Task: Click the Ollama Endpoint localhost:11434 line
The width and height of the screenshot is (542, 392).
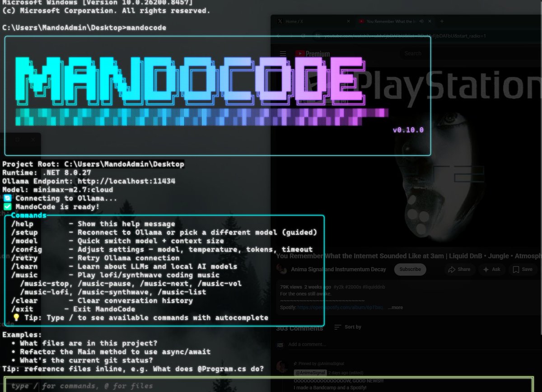Action: pyautogui.click(x=89, y=181)
